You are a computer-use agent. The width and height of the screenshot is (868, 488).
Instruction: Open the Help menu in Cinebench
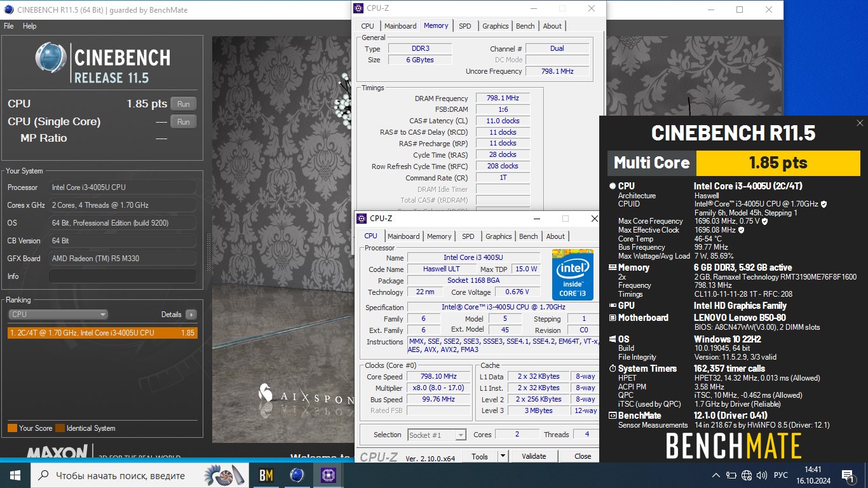click(30, 26)
